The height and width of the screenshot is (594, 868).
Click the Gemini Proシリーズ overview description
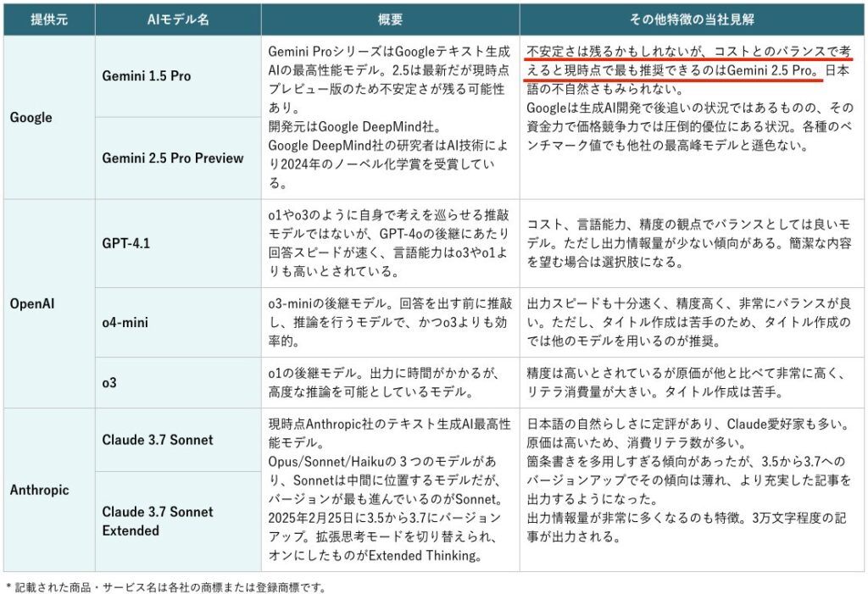(x=389, y=117)
